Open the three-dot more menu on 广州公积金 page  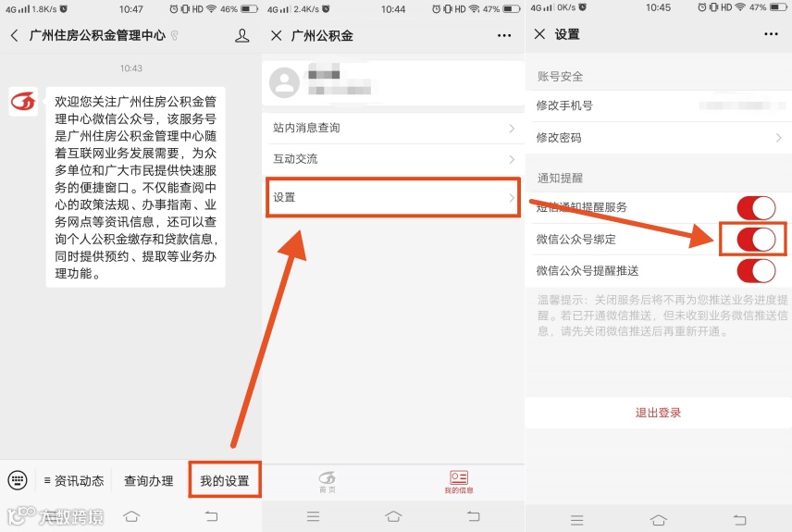[504, 35]
